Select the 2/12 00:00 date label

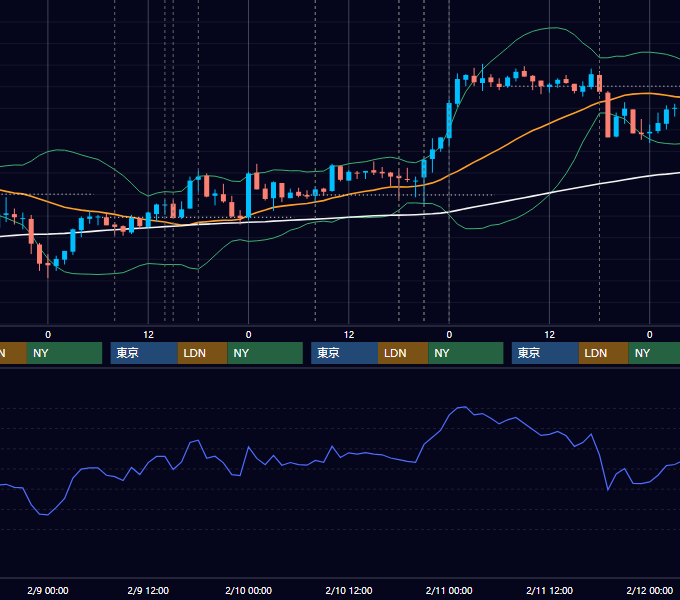[x=650, y=590]
